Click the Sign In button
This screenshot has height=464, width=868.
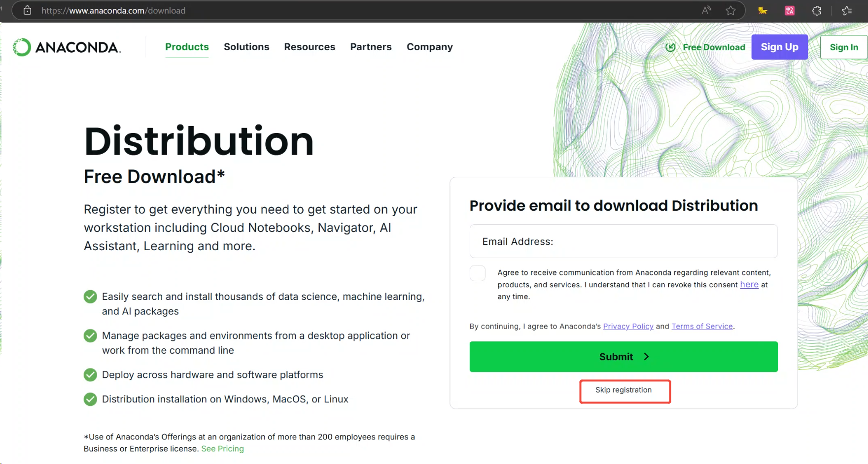coord(843,47)
